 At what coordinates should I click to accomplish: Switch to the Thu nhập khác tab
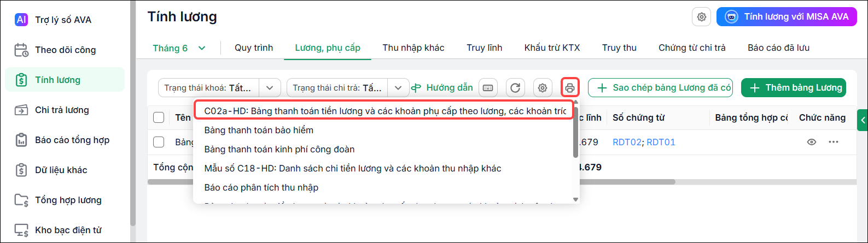(413, 48)
